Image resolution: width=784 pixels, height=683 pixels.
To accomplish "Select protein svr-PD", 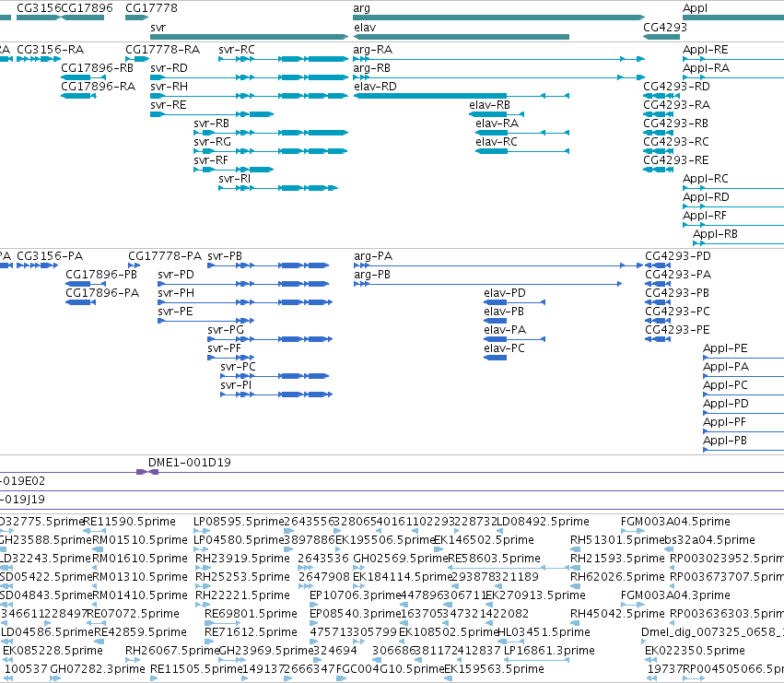I will [x=243, y=284].
